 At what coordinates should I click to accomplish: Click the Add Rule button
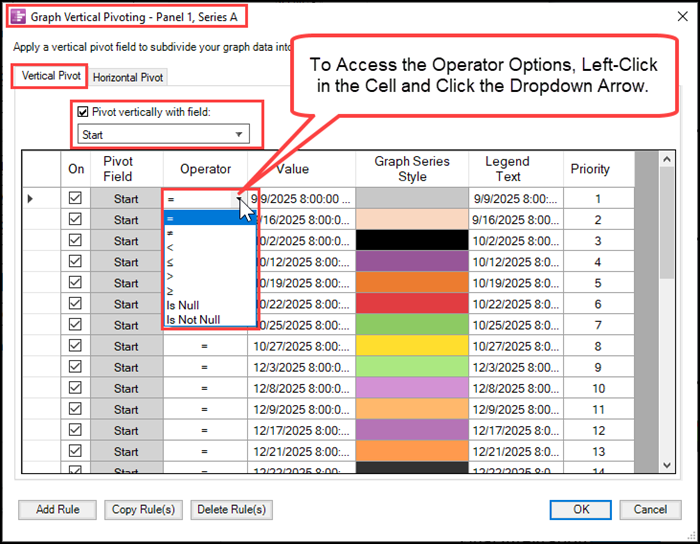(x=57, y=510)
